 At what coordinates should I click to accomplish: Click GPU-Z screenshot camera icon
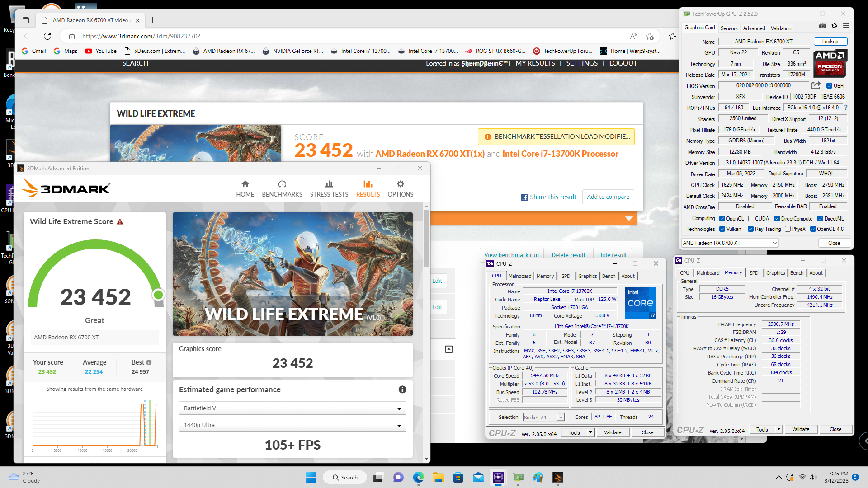point(823,26)
